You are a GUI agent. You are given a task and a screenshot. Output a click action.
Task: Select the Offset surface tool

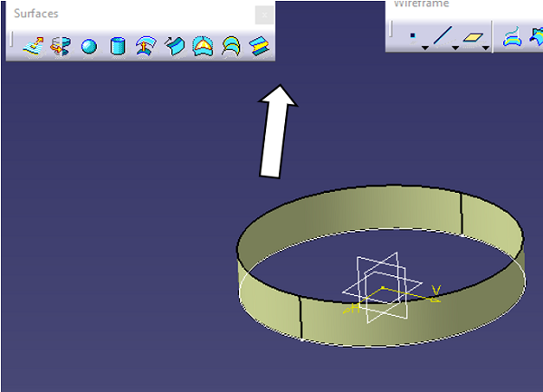point(146,45)
